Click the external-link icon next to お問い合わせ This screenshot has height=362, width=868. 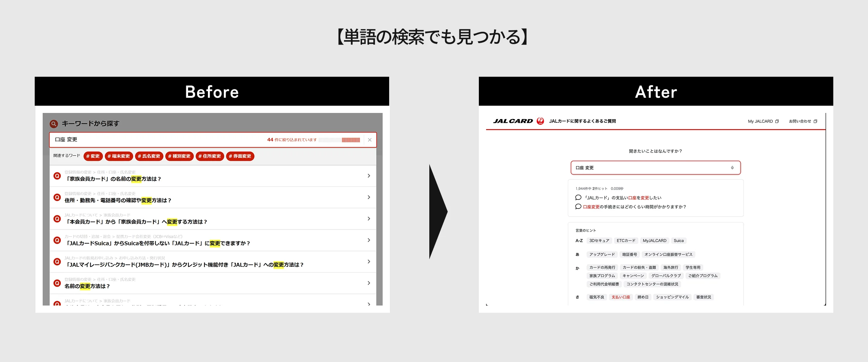(816, 121)
